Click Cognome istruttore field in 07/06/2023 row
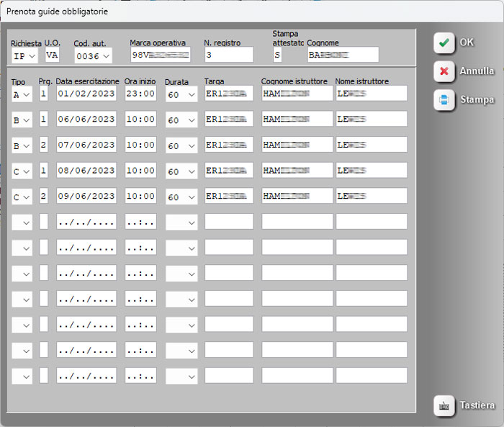Screen dimensions: 504x427 click(x=297, y=145)
